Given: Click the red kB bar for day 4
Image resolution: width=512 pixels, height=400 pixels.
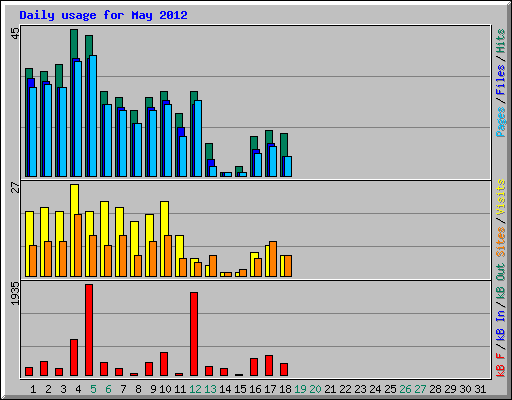Looking at the screenshot, I should pos(74,358).
